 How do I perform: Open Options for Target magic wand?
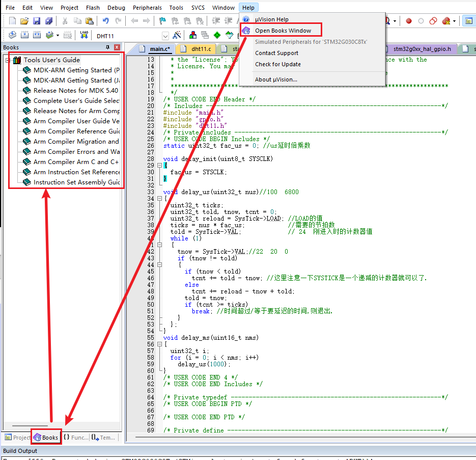(177, 35)
